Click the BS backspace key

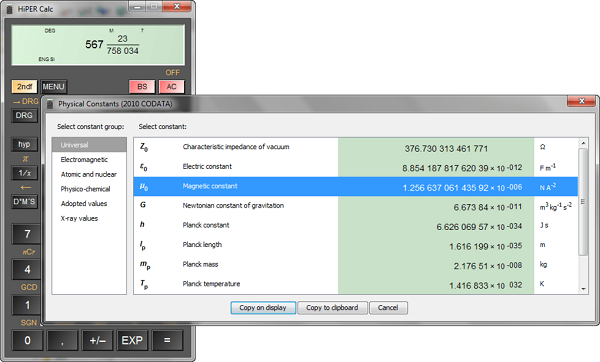(x=142, y=86)
